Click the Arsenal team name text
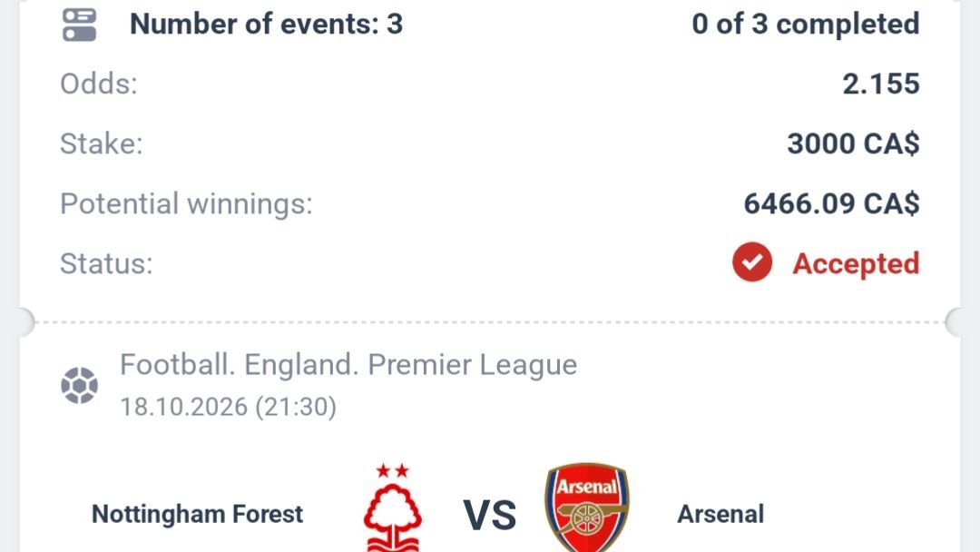This screenshot has width=980, height=552. click(x=720, y=515)
